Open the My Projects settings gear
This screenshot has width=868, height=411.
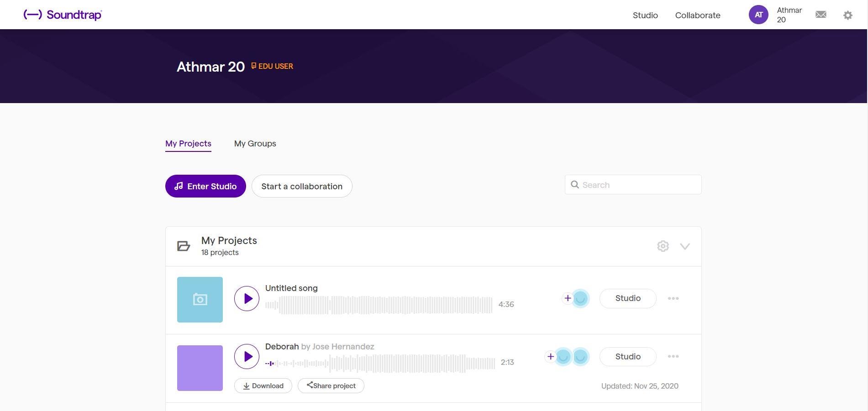(663, 246)
